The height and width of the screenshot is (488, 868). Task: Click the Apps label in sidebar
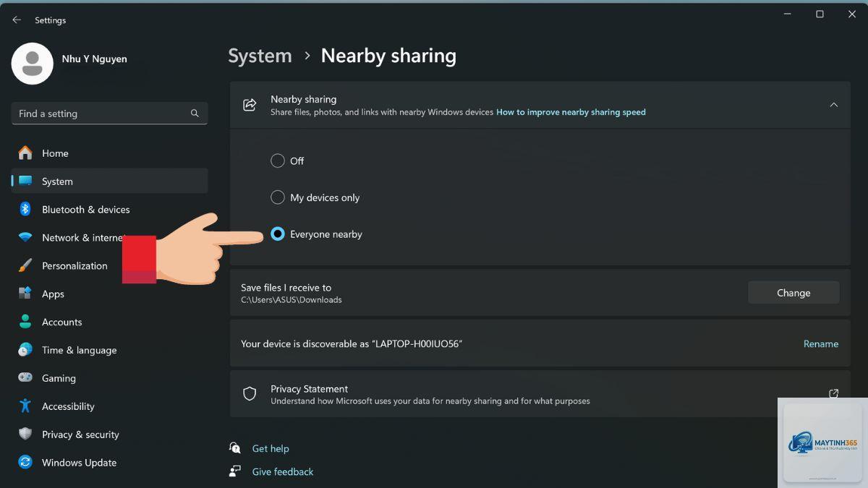point(53,294)
